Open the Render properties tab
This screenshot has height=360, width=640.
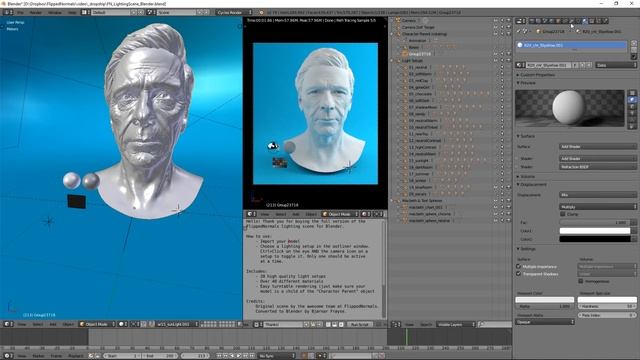coord(531,21)
